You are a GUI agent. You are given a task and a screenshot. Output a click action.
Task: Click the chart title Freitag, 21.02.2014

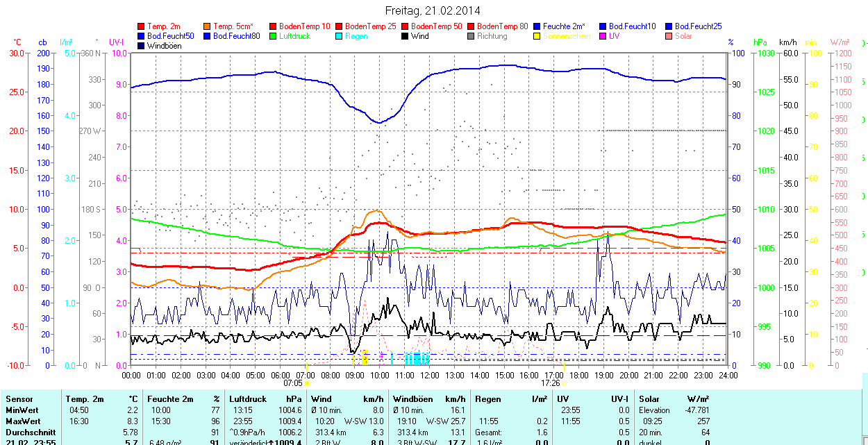pos(433,10)
